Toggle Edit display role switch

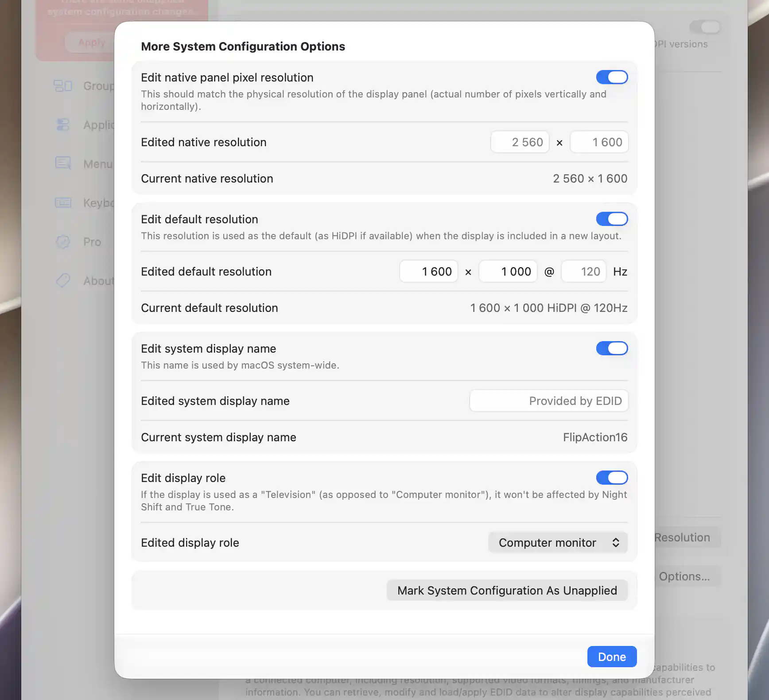612,478
